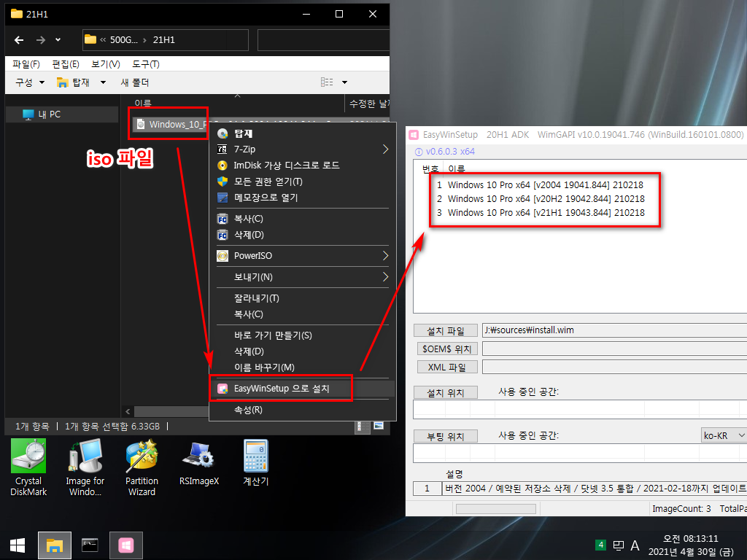The image size is (747, 560).
Task: Choose ImDisk 가상 디스크로 로드
Action: [303, 166]
